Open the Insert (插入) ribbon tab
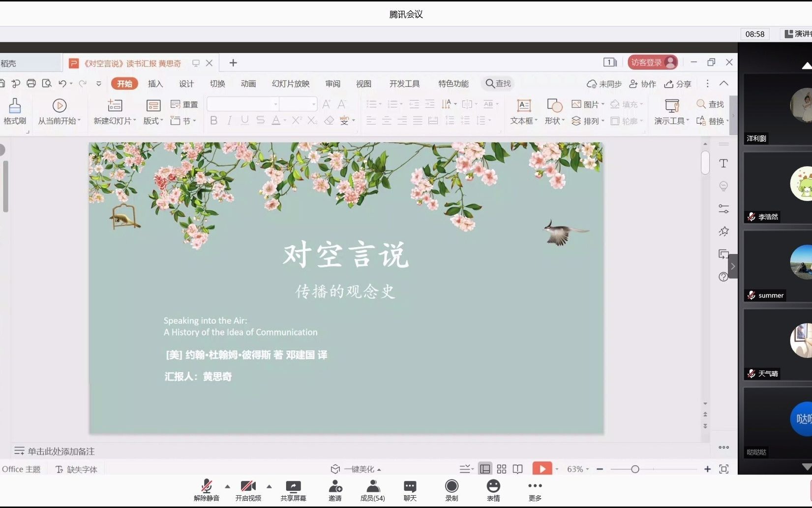Screen dimensions: 812x508 [155, 84]
